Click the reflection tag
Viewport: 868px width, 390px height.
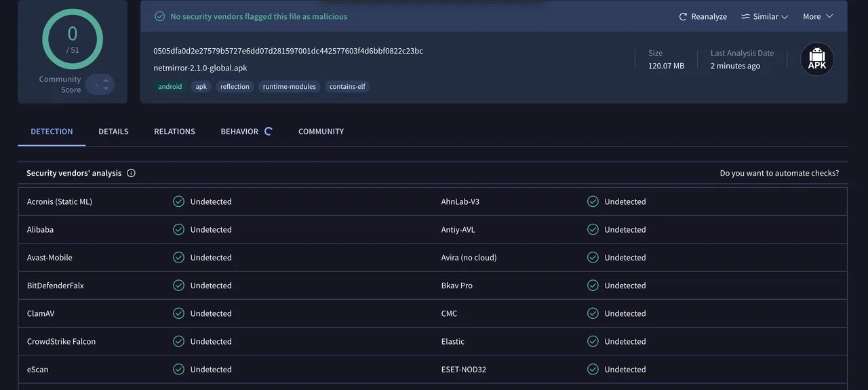pyautogui.click(x=235, y=87)
